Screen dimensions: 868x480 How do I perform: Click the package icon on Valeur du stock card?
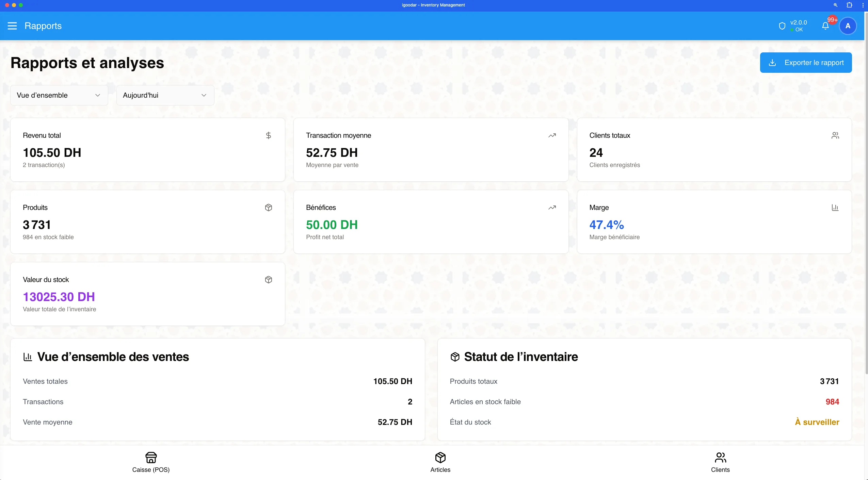[x=268, y=279]
